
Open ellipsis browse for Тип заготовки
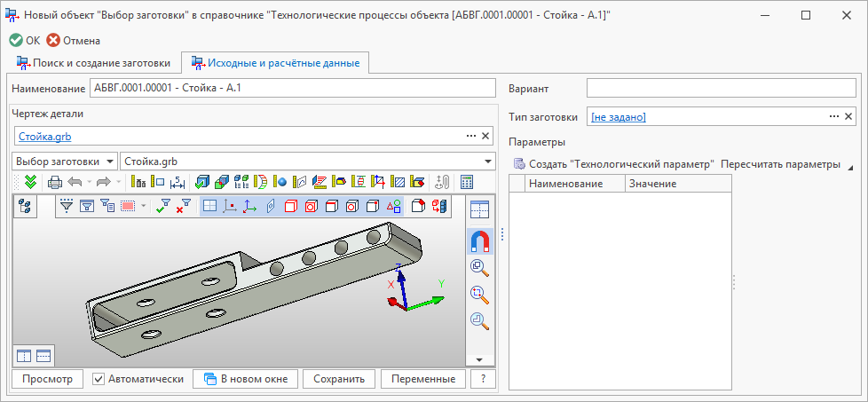pyautogui.click(x=833, y=116)
